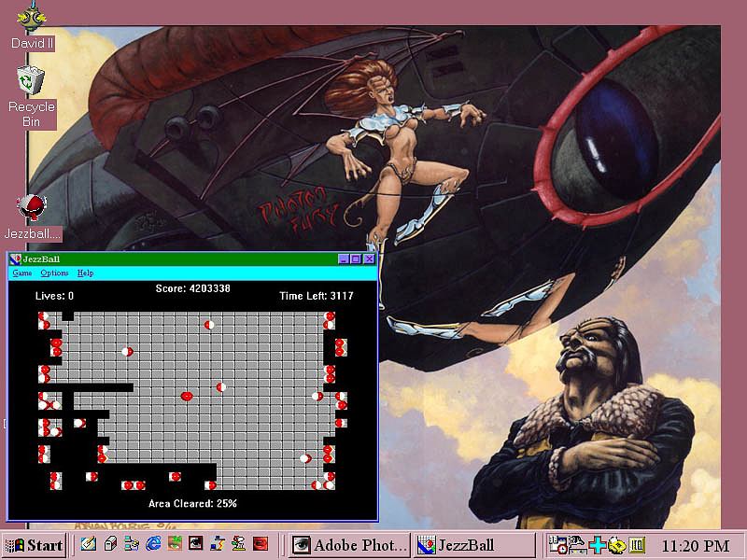Open the Help menu in JezzBall
The width and height of the screenshot is (747, 560).
85,273
